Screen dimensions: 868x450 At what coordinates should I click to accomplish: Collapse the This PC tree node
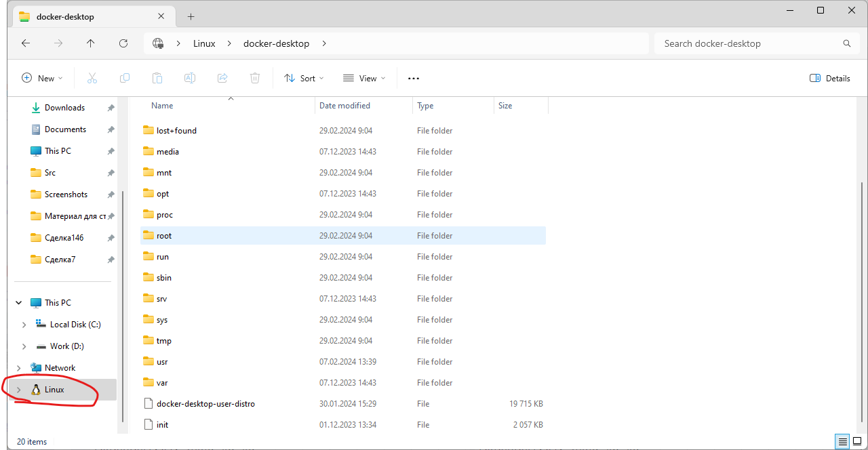(19, 303)
